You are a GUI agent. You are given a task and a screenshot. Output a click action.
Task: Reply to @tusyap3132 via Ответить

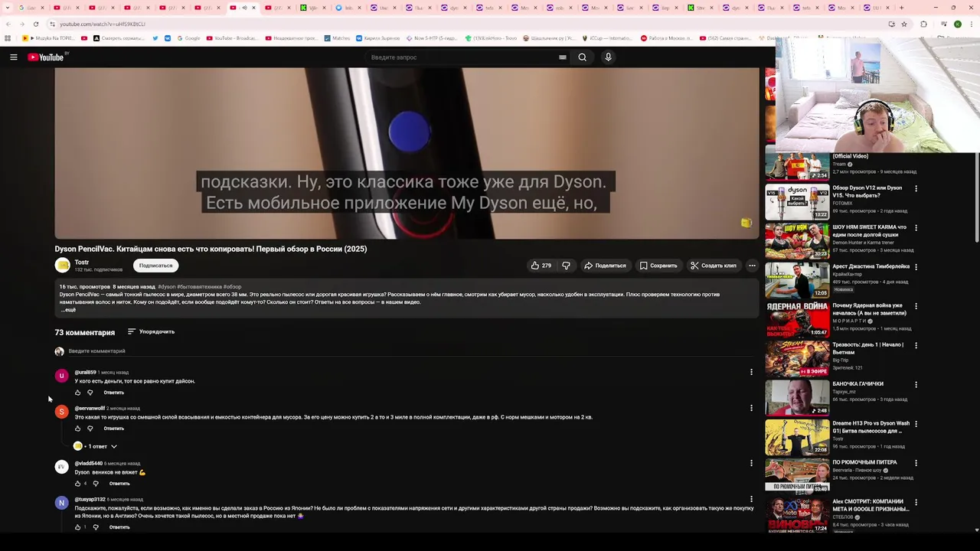tap(119, 527)
